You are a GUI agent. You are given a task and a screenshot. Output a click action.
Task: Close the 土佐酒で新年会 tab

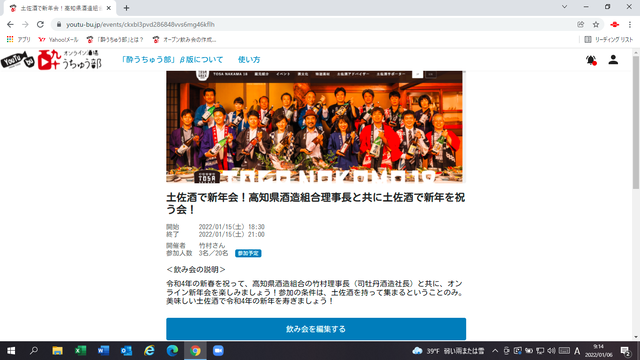[x=109, y=8]
